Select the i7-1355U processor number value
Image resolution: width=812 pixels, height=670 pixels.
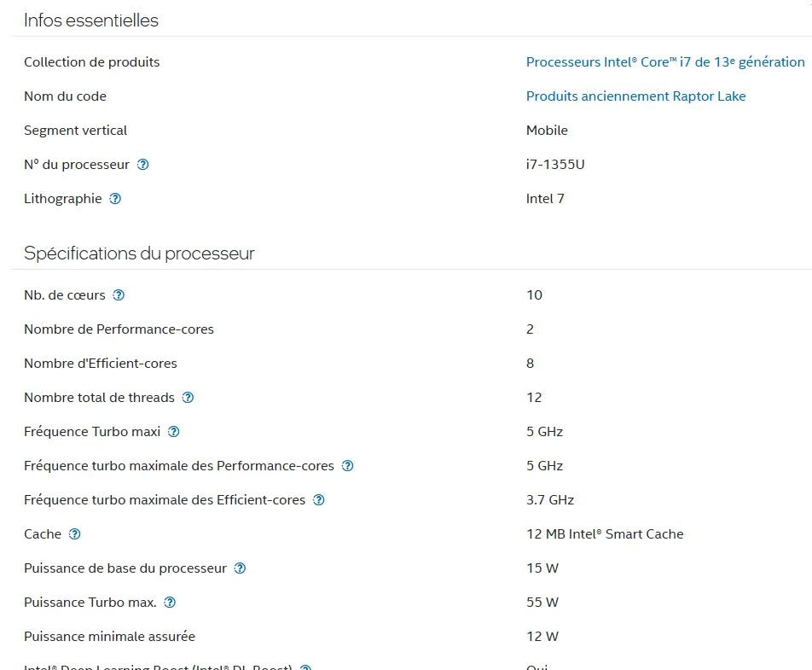tap(555, 165)
